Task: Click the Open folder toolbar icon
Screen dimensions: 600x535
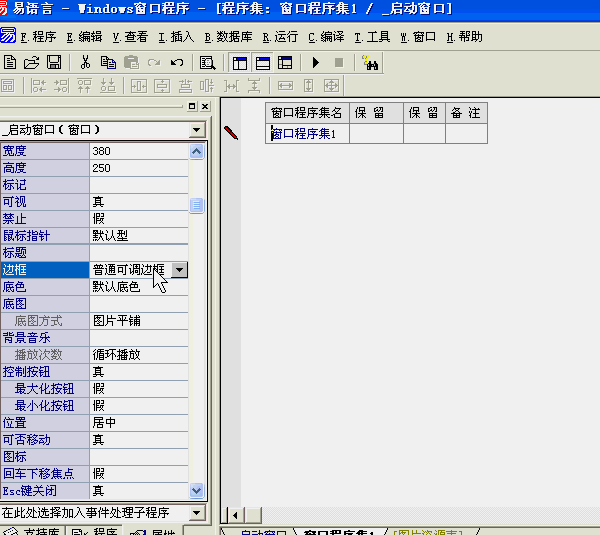Action: 32,62
